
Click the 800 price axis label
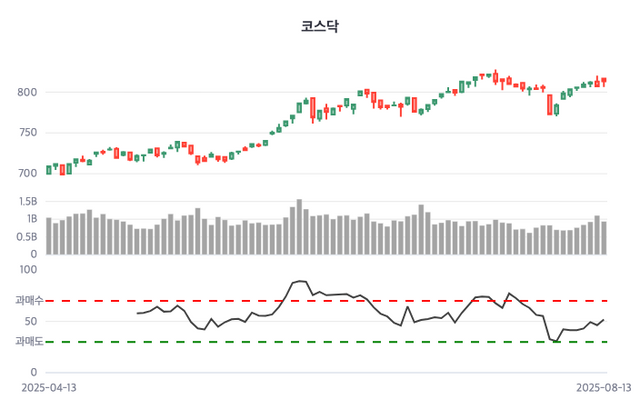[x=27, y=93]
